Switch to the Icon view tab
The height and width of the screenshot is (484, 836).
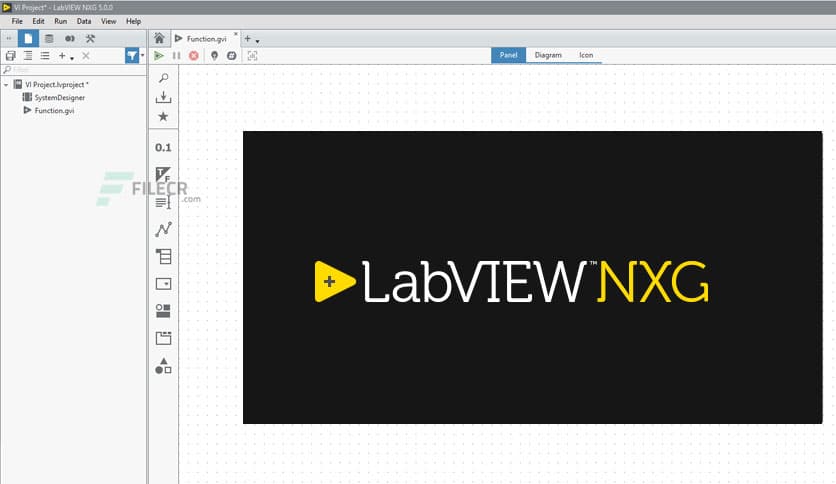tap(586, 55)
